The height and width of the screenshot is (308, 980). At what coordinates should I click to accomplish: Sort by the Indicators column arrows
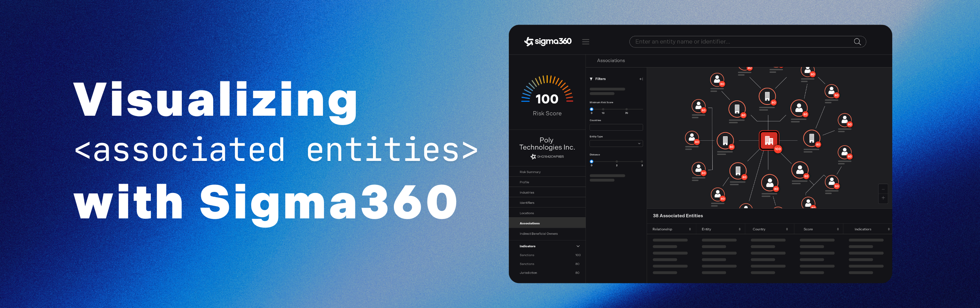889,229
